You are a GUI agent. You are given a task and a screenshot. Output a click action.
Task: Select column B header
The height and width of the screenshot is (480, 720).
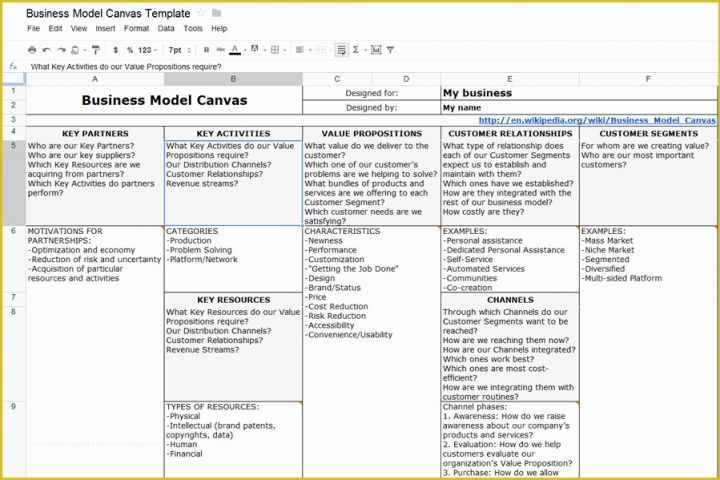[x=233, y=79]
